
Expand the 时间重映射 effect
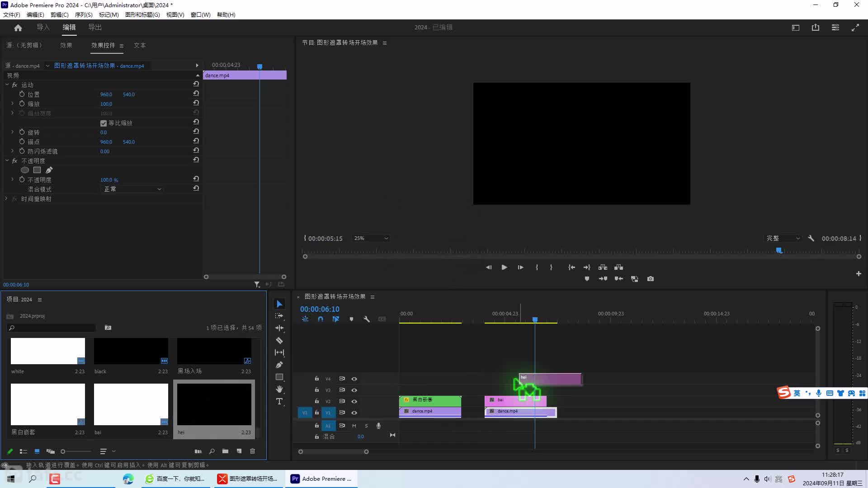pos(6,199)
